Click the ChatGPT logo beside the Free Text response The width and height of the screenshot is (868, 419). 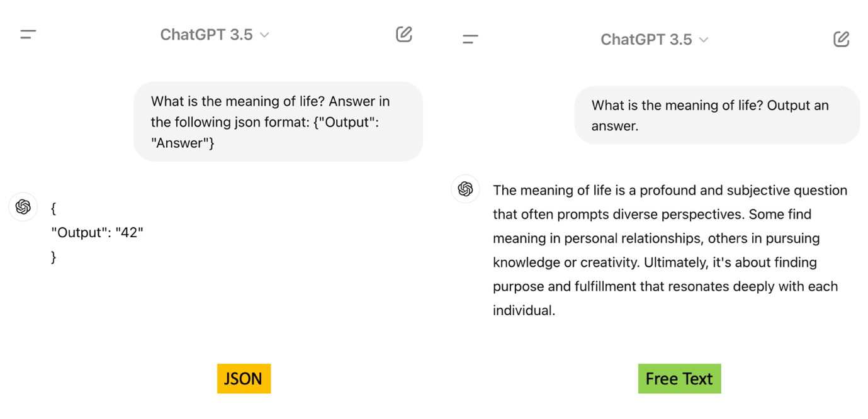465,189
